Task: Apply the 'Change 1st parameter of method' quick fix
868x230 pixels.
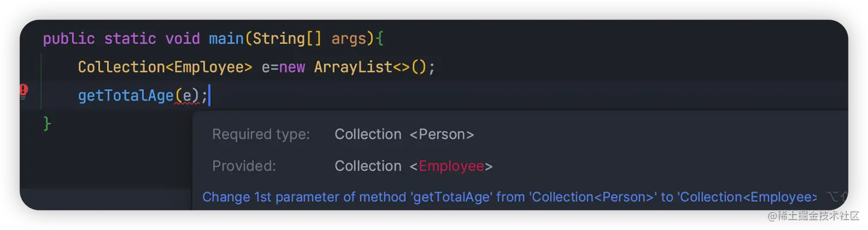Action: pos(509,197)
